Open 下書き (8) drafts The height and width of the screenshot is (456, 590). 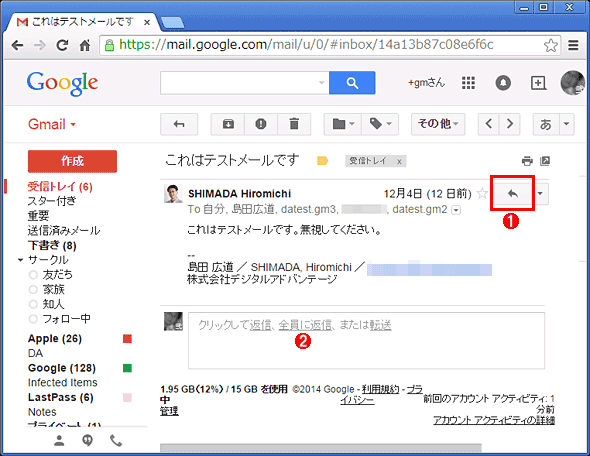point(52,245)
